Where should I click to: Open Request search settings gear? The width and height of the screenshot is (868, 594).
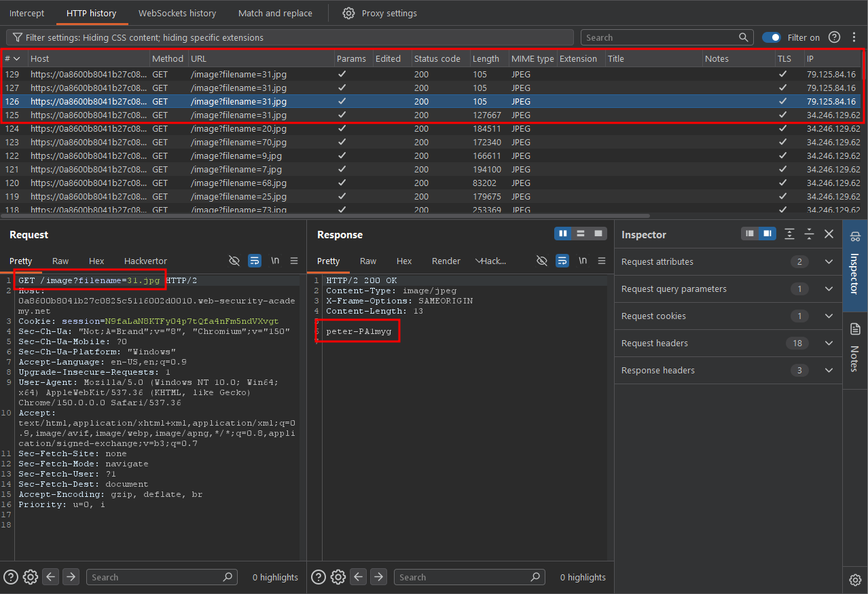30,577
